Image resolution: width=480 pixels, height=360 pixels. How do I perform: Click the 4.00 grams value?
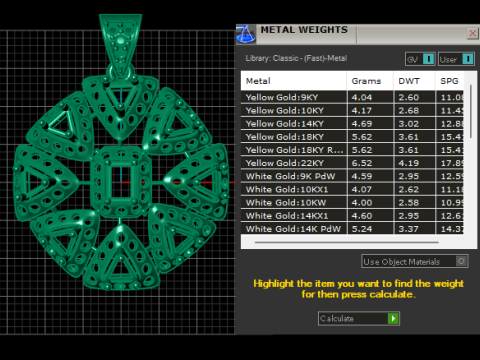[x=362, y=203]
